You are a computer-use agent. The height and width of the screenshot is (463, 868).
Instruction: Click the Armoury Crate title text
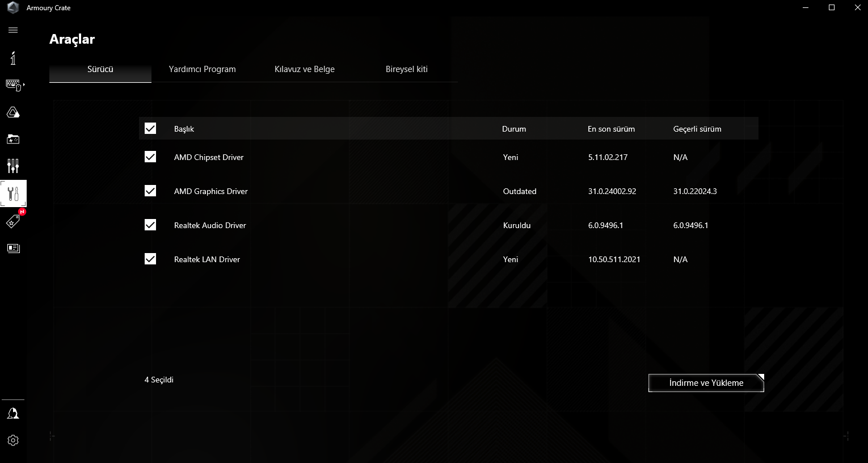pos(49,8)
